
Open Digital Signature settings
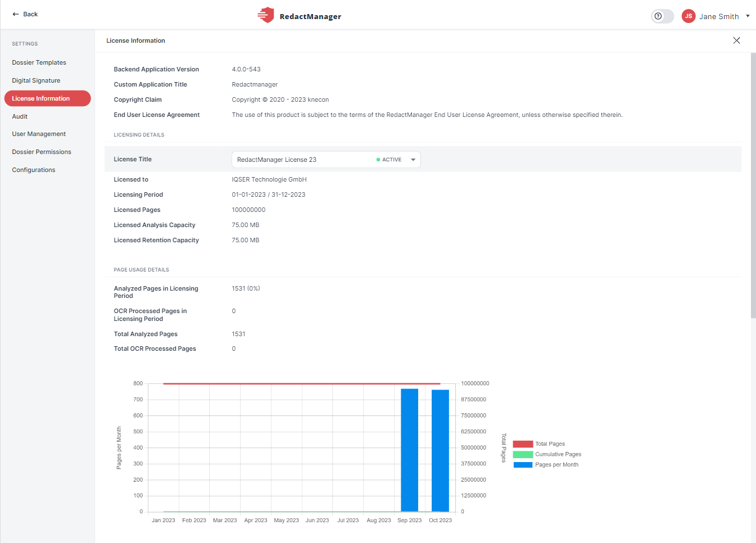[x=36, y=80]
